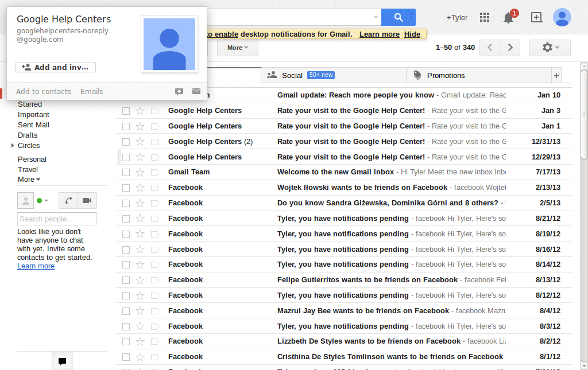Select the phone call icon in chat panel

point(68,200)
